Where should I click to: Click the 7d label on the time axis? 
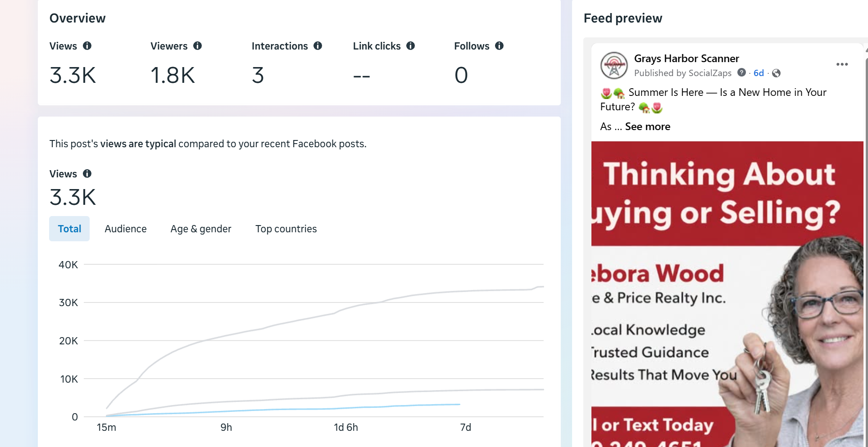(x=466, y=427)
